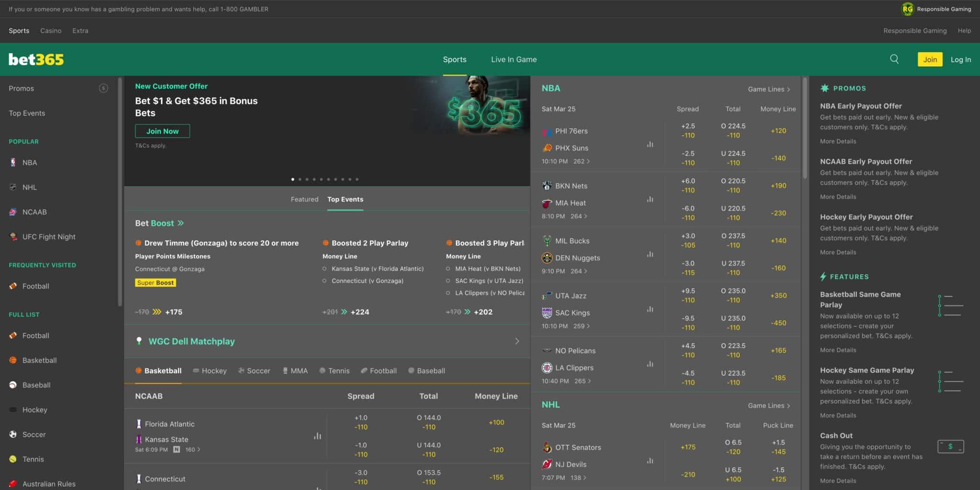Screen dimensions: 980x490
Task: Select Connecticut (v Gonzaga) parlay option
Action: [324, 281]
